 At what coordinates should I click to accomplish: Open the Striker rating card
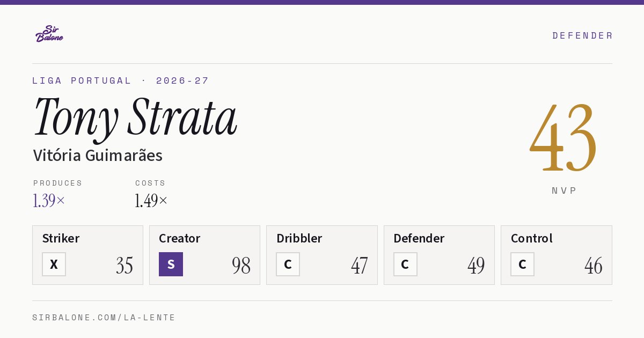(x=87, y=255)
